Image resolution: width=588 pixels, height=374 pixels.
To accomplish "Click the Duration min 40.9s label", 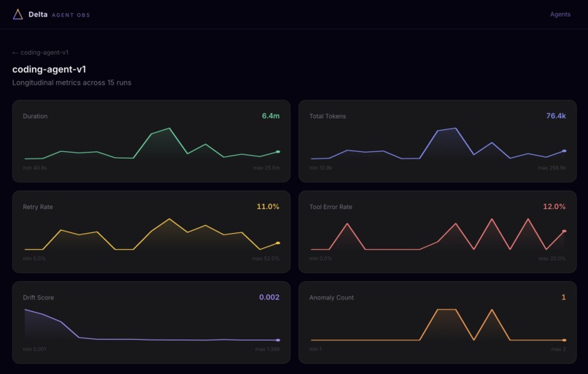I will click(x=35, y=168).
